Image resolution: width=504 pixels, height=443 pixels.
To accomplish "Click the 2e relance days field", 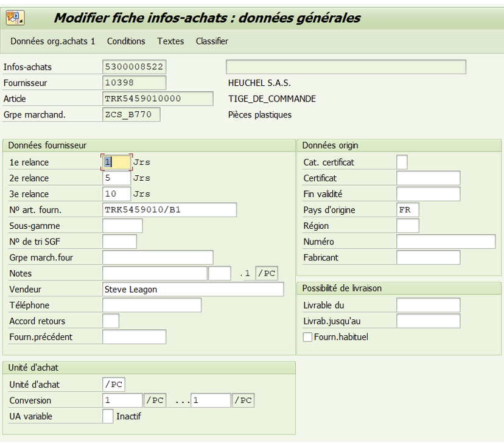I will pos(116,178).
